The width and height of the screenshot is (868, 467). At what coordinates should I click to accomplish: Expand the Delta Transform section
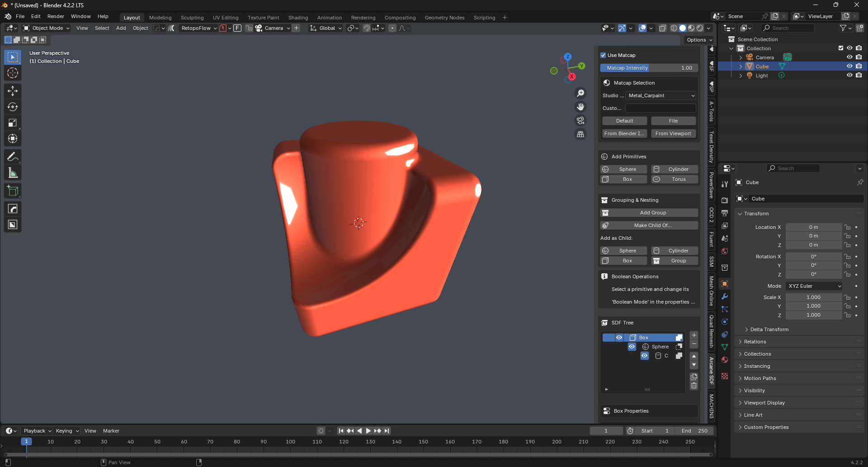pos(769,329)
